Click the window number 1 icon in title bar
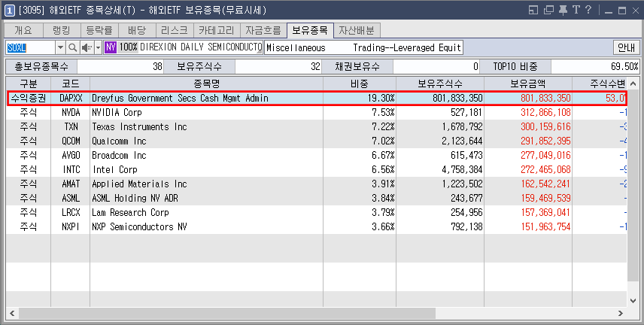This screenshot has height=325, width=644. tap(10, 11)
